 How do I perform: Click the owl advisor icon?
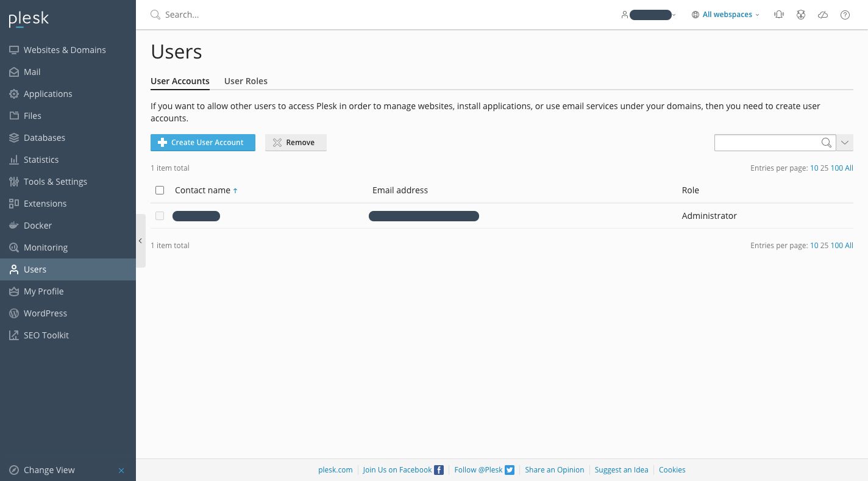coord(801,15)
